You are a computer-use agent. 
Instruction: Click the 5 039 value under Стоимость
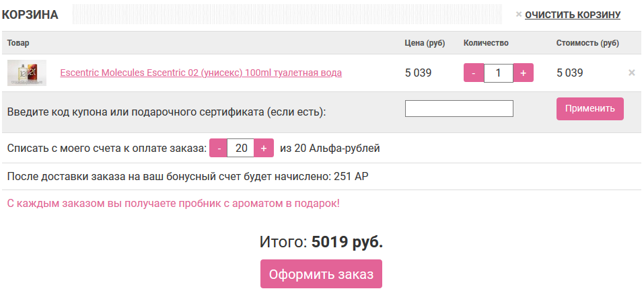coord(570,73)
